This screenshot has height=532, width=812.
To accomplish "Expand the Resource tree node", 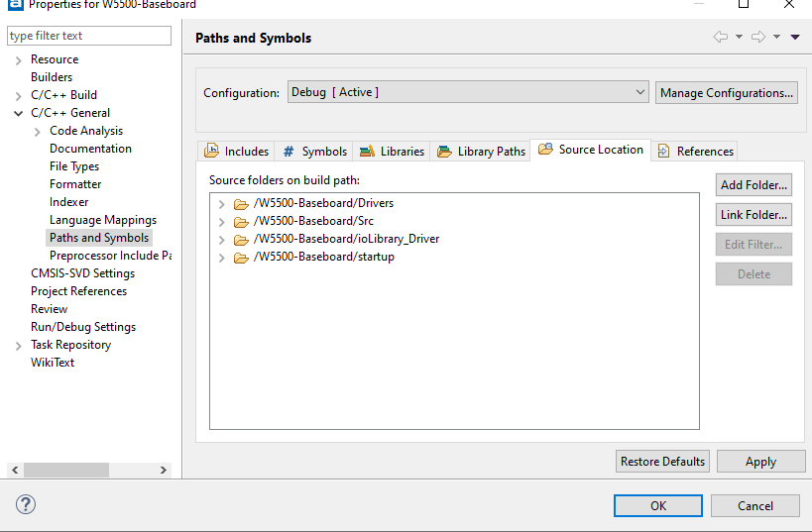I will (x=19, y=60).
